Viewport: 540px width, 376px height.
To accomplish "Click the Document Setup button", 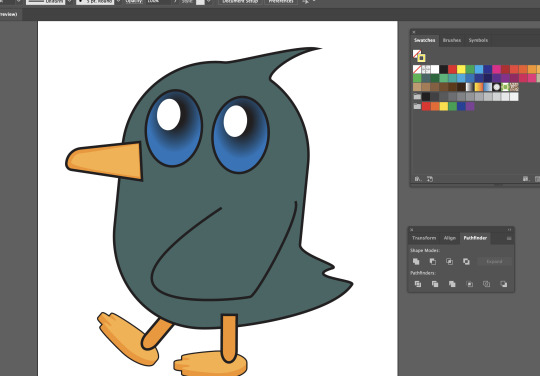I will click(240, 2).
